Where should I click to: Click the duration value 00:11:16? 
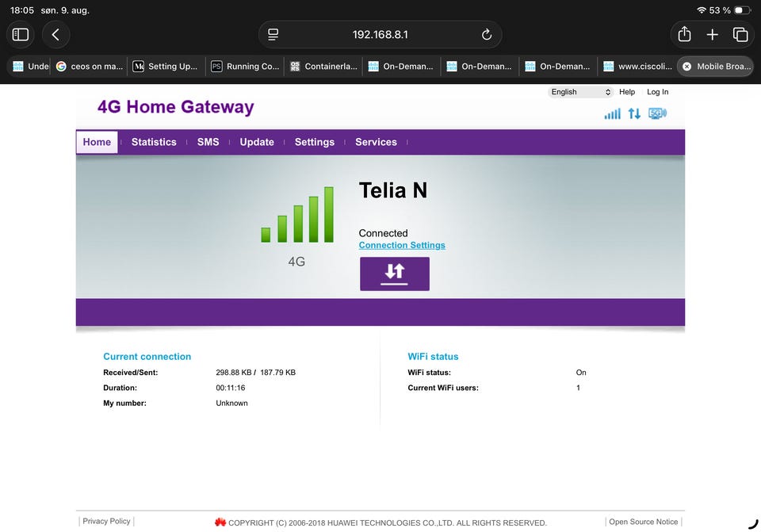tap(231, 388)
